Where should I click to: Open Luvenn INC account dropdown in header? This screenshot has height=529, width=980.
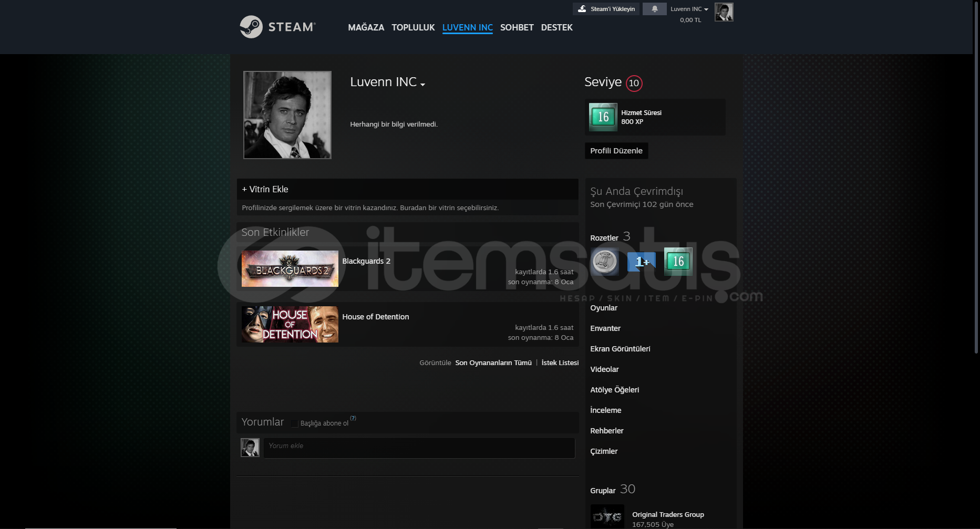689,9
